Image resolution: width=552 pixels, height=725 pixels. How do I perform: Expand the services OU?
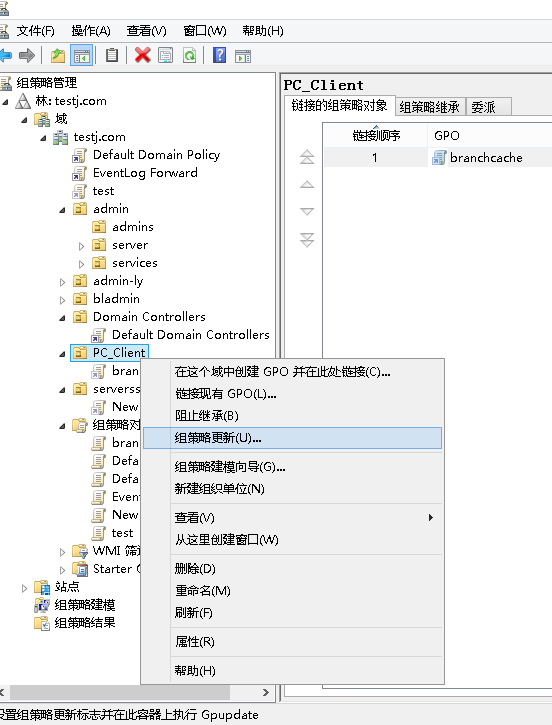tap(81, 264)
